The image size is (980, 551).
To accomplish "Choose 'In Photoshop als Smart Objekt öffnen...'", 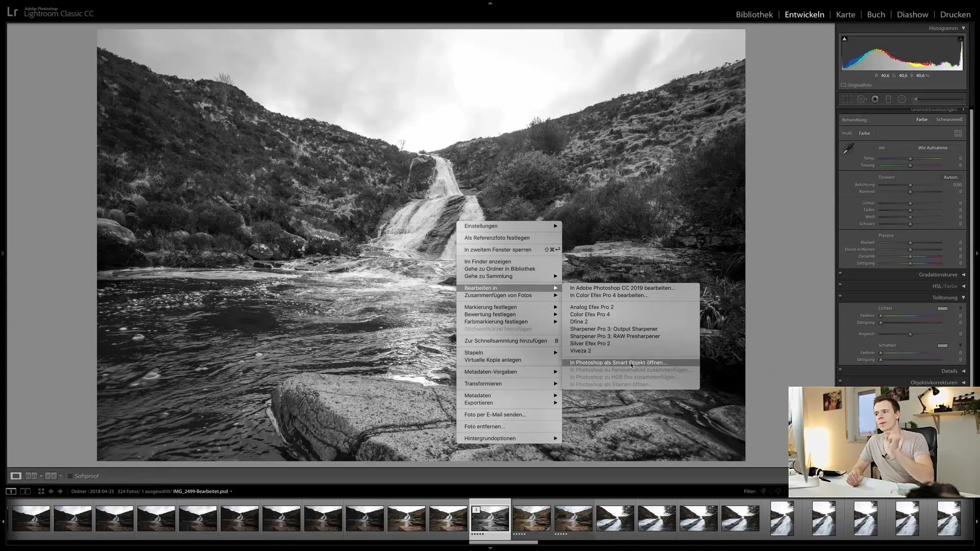I will tap(631, 363).
